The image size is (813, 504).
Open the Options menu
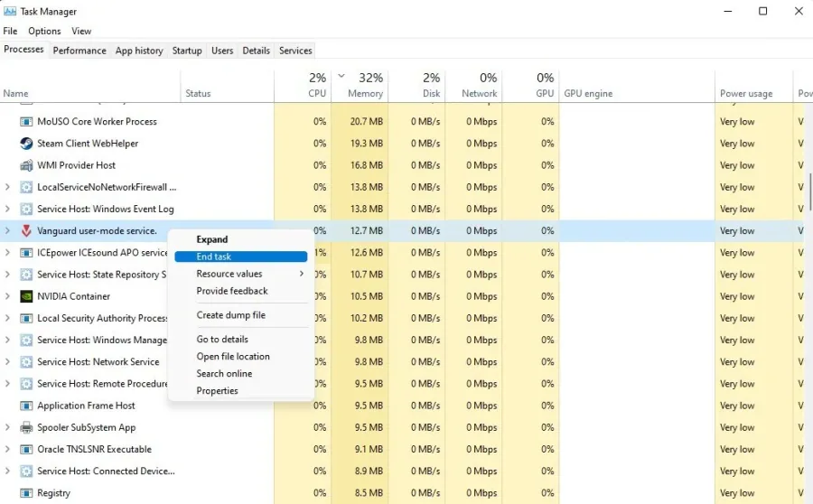(x=44, y=31)
